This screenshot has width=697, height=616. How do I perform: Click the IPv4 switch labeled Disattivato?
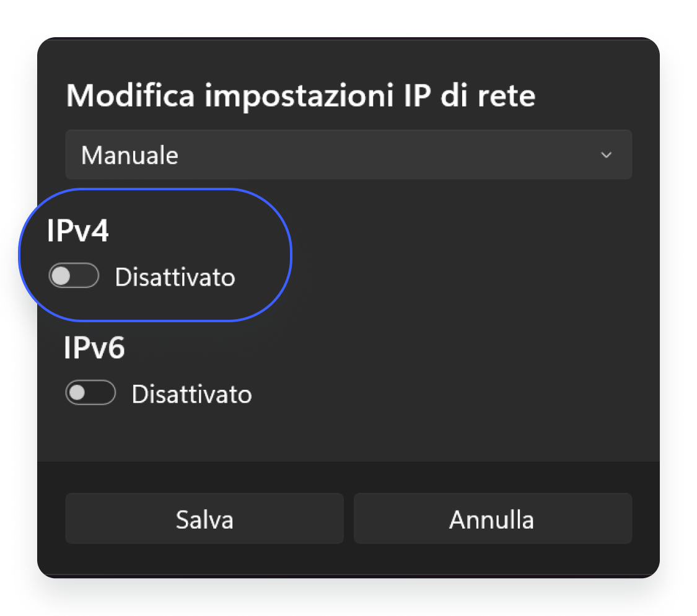point(74,275)
